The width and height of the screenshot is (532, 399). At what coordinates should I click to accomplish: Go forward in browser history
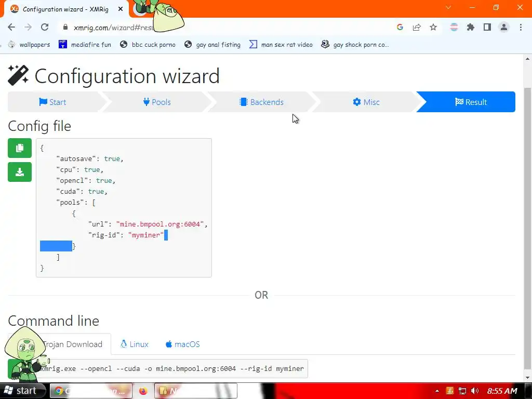(28, 27)
